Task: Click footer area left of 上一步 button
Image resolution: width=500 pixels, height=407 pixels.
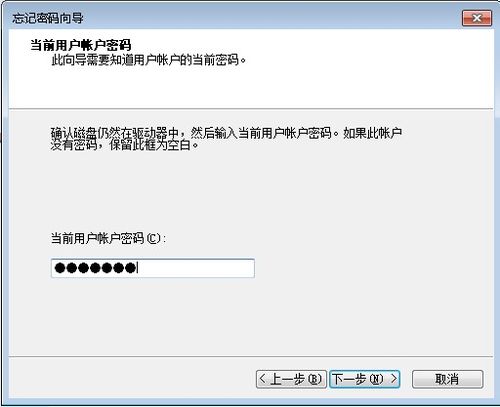Action: click(x=133, y=379)
